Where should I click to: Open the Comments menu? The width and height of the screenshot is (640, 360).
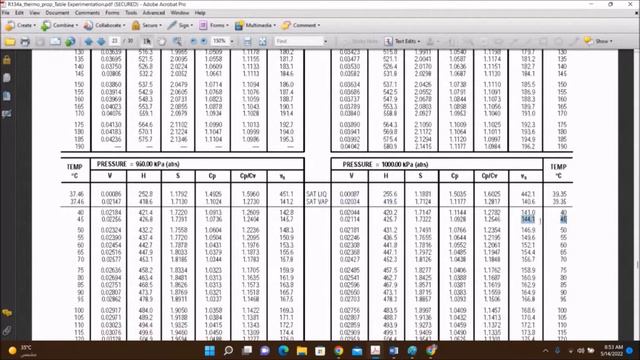point(87,13)
